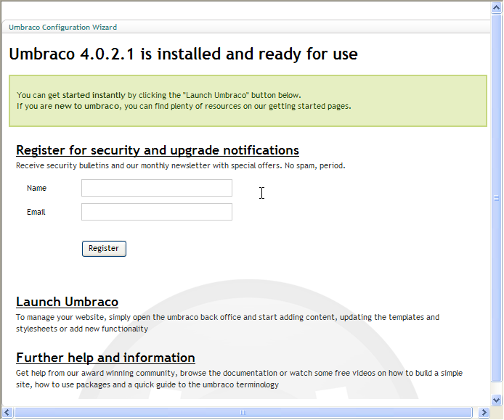The width and height of the screenshot is (504, 420).
Task: Click the 'You can get started instantly' text
Action: 159,95
